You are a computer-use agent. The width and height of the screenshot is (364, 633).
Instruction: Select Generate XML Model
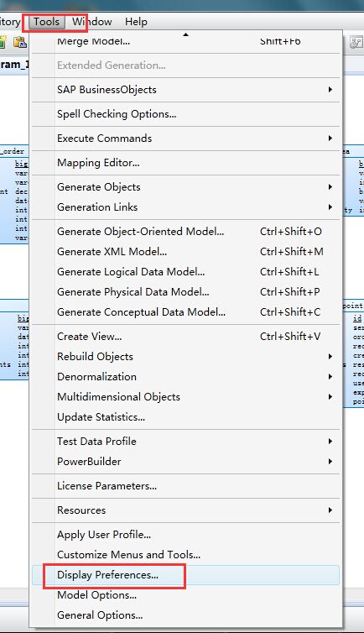(x=185, y=252)
